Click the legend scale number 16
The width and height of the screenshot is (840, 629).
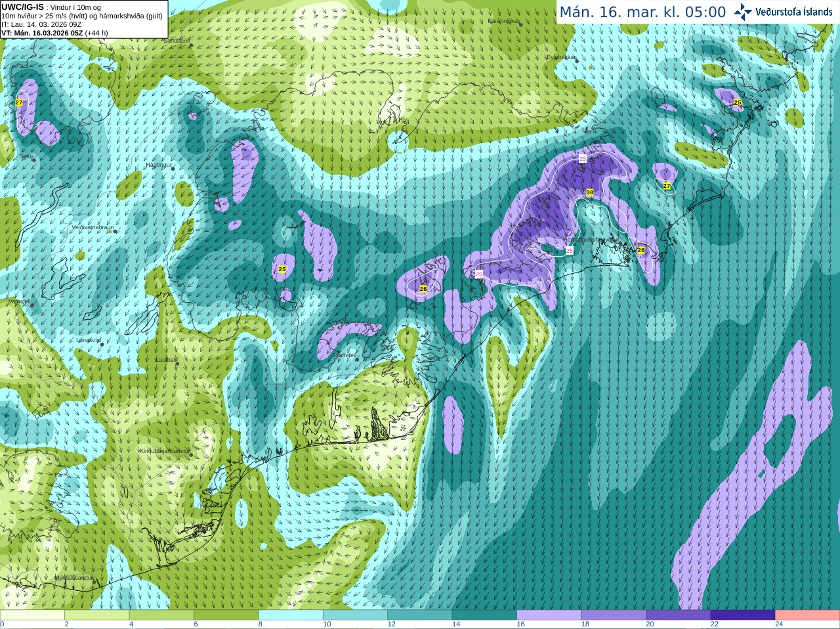pyautogui.click(x=520, y=624)
